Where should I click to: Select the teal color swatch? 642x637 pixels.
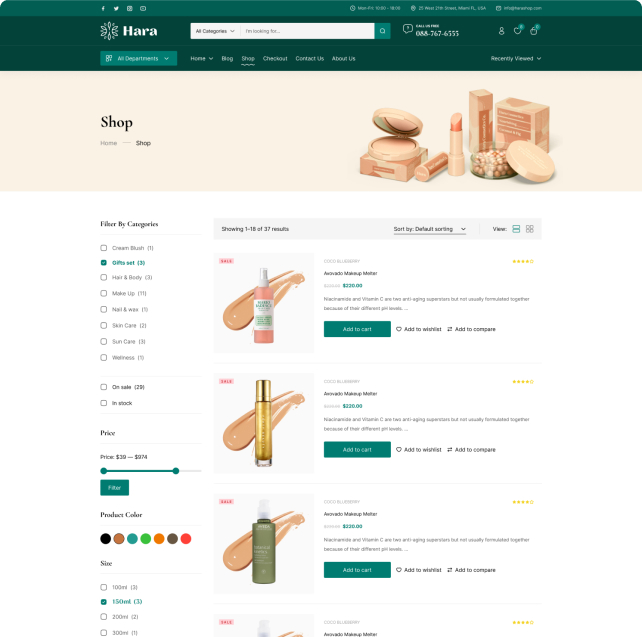click(x=132, y=539)
